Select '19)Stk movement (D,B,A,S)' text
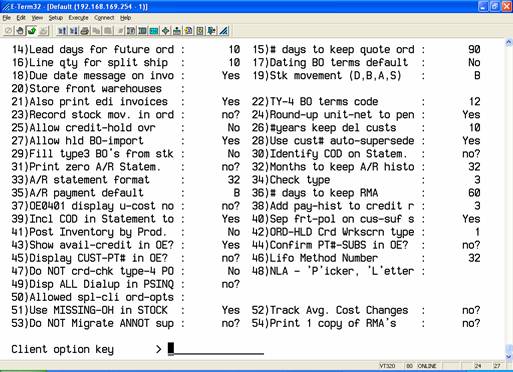 (x=327, y=75)
